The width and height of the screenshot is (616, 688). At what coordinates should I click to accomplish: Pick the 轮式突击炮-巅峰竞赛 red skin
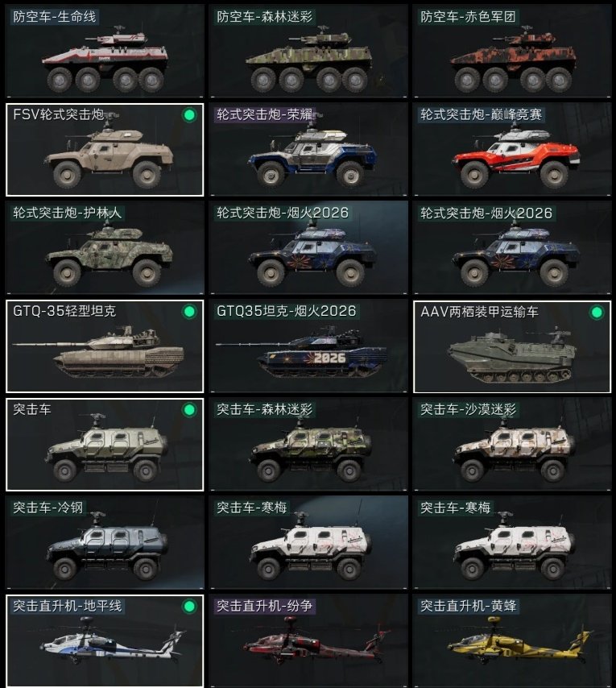click(x=511, y=149)
